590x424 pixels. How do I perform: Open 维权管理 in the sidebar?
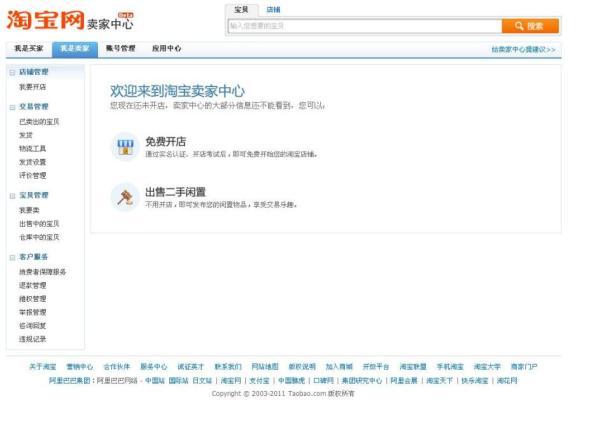(x=32, y=299)
